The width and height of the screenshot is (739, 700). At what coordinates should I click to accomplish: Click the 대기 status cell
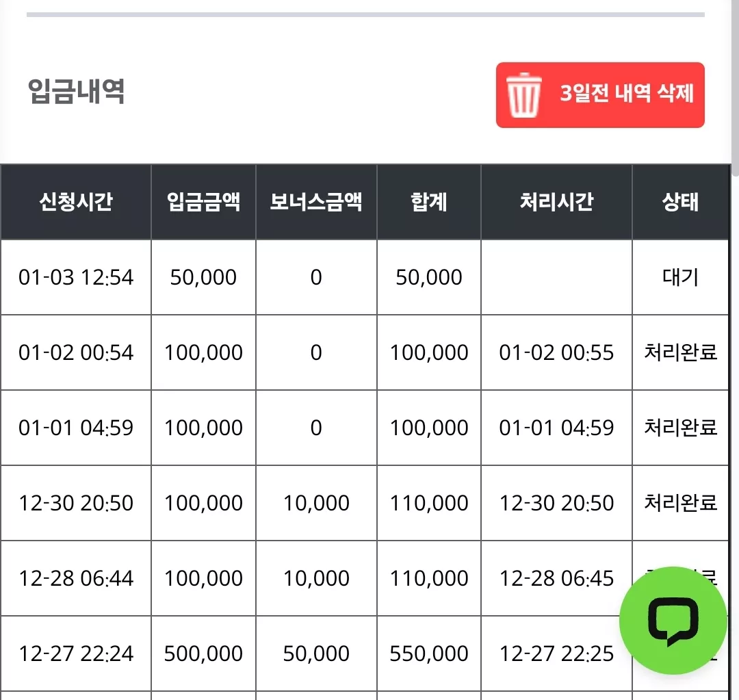(x=681, y=277)
